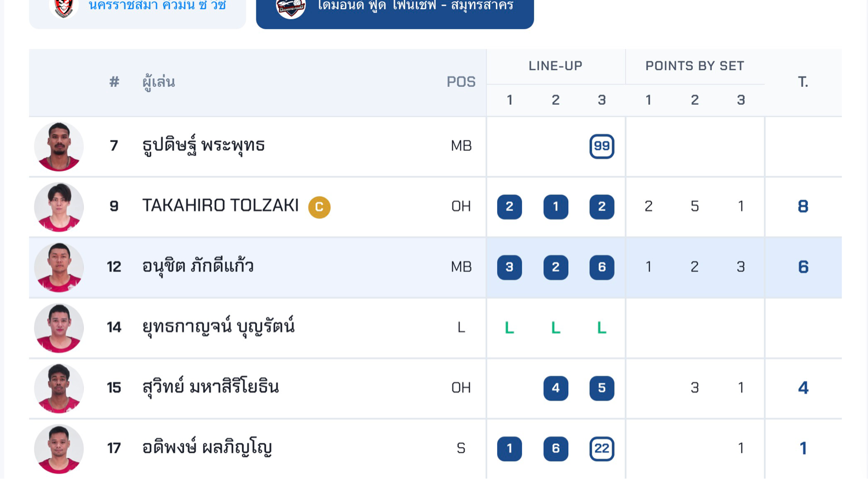Viewport: 868px width, 479px height.
Task: Click substitution badge 99 for player 7
Action: [x=601, y=146]
